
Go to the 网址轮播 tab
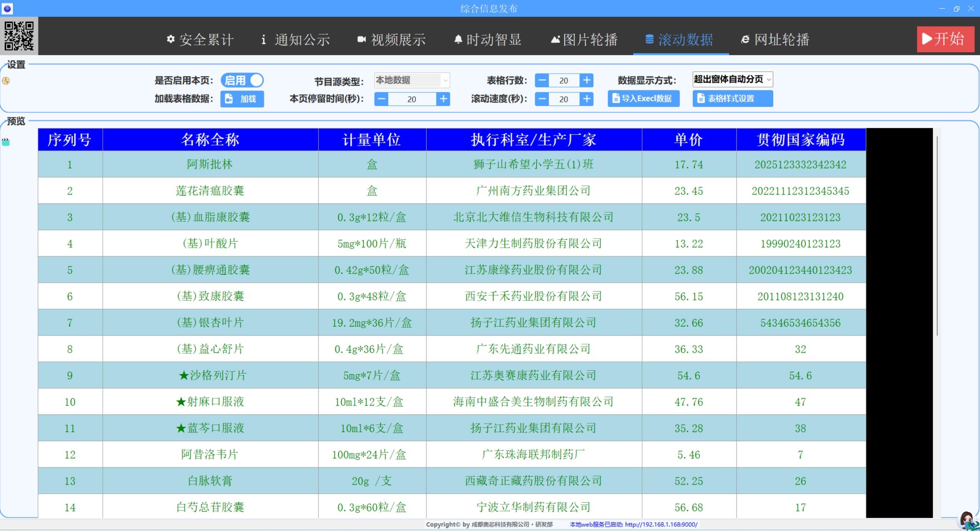775,40
